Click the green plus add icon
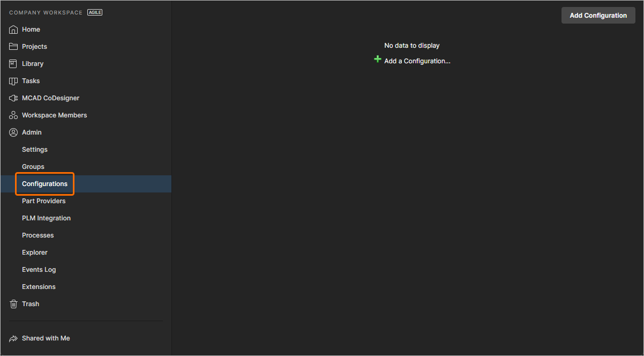 [x=378, y=60]
